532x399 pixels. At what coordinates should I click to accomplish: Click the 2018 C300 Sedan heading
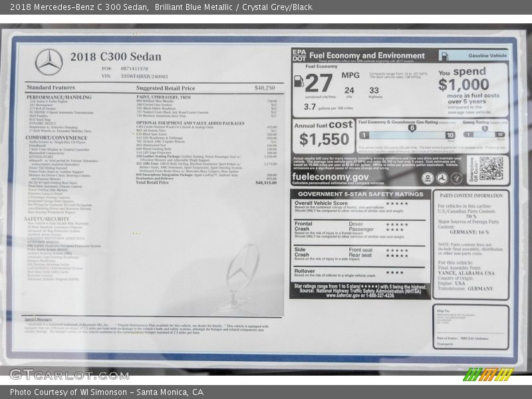[116, 57]
